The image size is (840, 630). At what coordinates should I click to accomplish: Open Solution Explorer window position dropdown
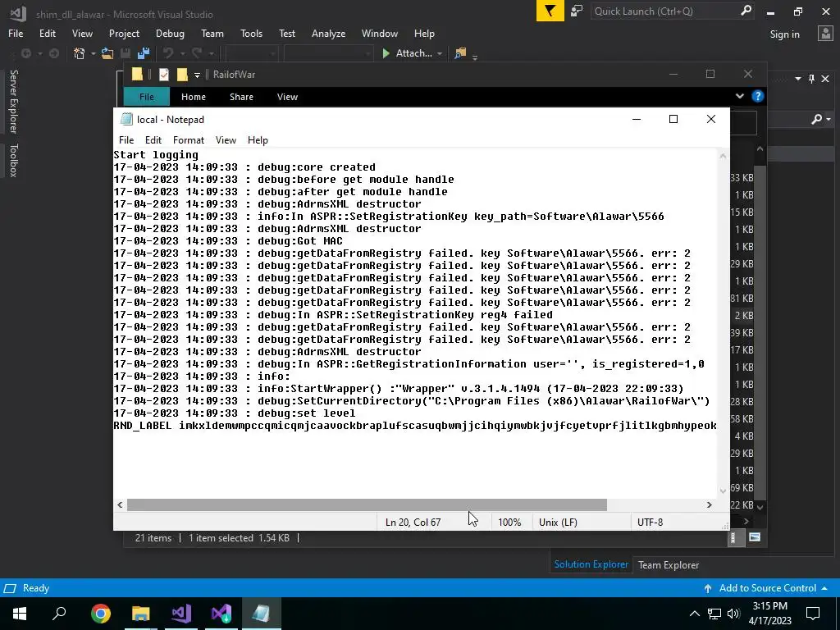798,79
